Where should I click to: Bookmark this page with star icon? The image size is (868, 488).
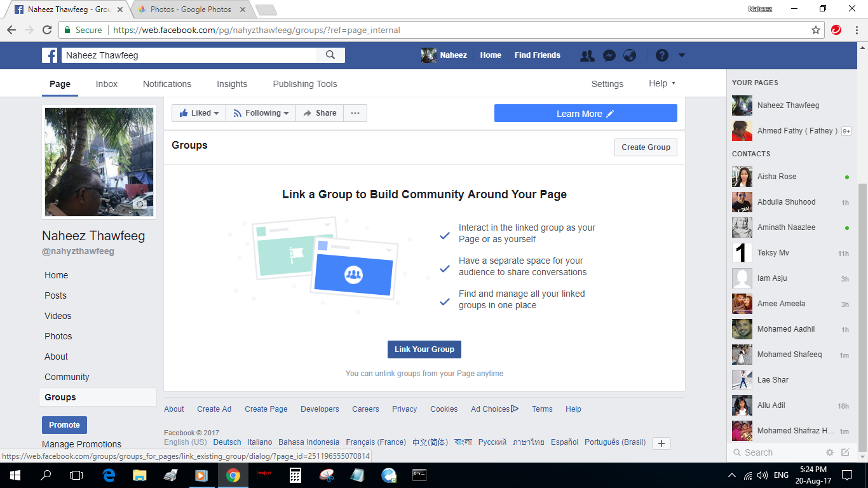point(816,30)
